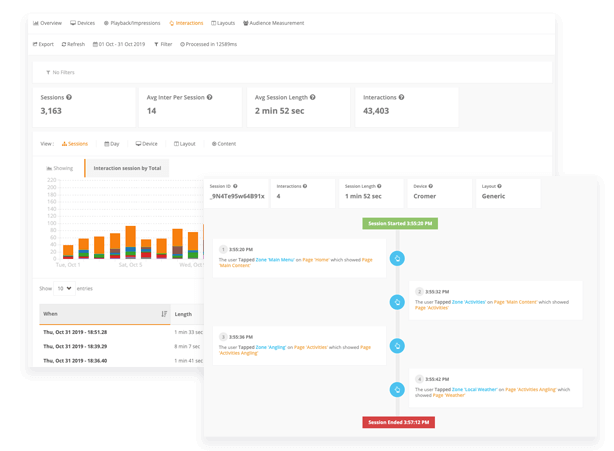This screenshot has height=451, width=614.
Task: Click the 1 min 33 sec length cell
Action: click(189, 332)
